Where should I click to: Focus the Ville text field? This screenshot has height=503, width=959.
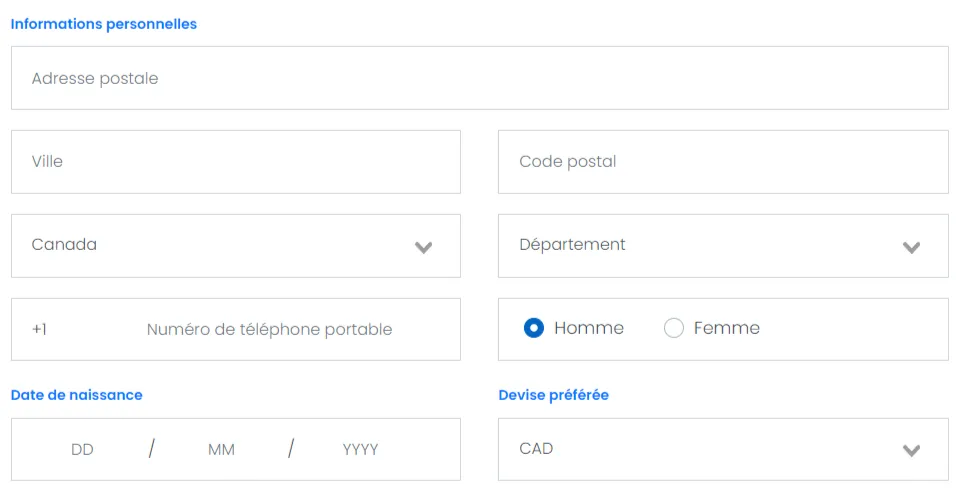(x=235, y=162)
